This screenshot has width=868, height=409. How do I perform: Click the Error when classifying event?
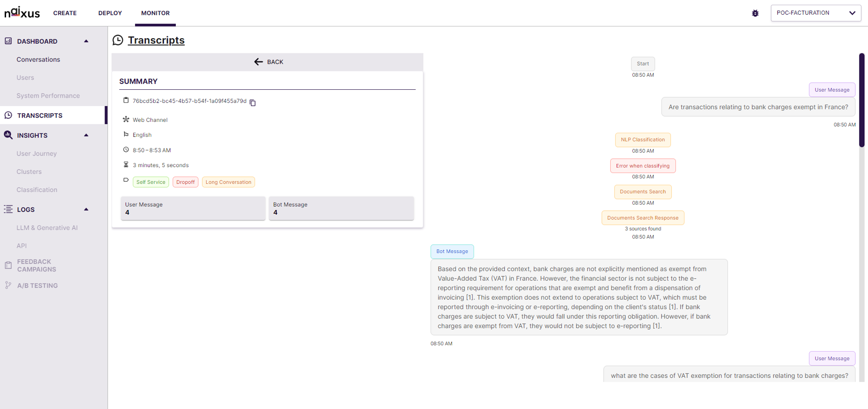click(x=643, y=166)
